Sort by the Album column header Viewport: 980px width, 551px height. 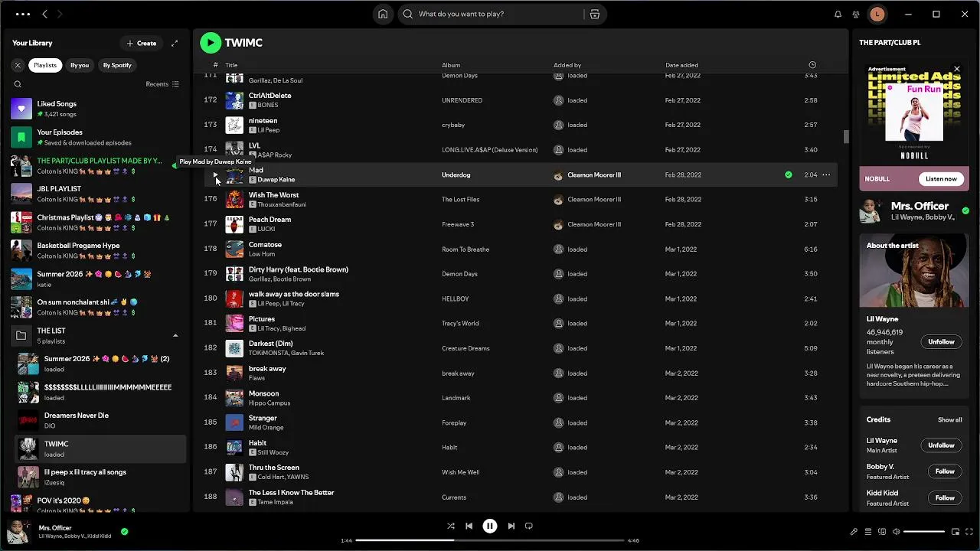(x=451, y=65)
